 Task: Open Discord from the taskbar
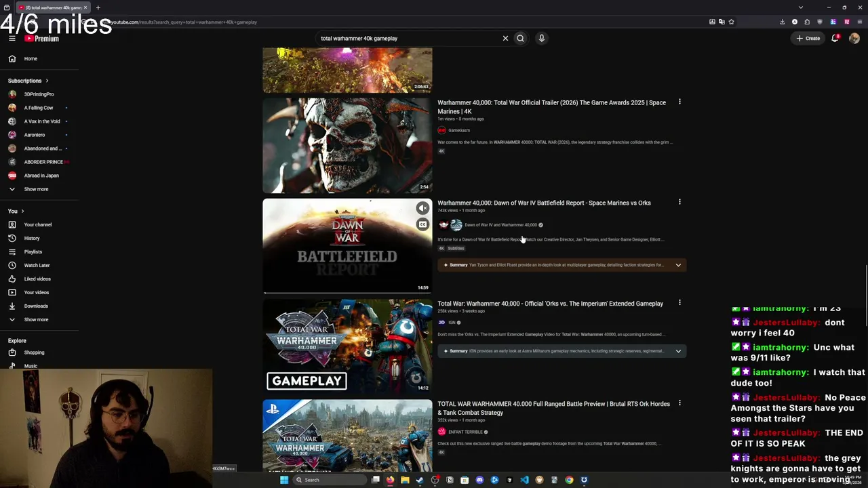coord(479,480)
